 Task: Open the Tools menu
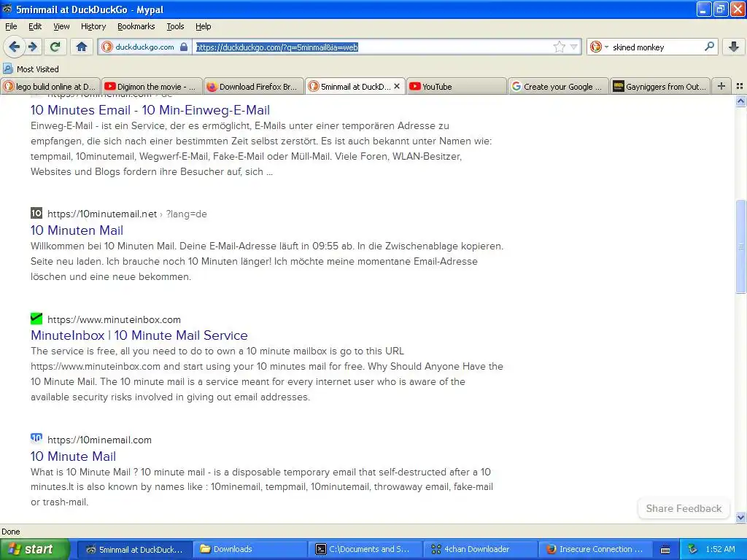(x=175, y=26)
